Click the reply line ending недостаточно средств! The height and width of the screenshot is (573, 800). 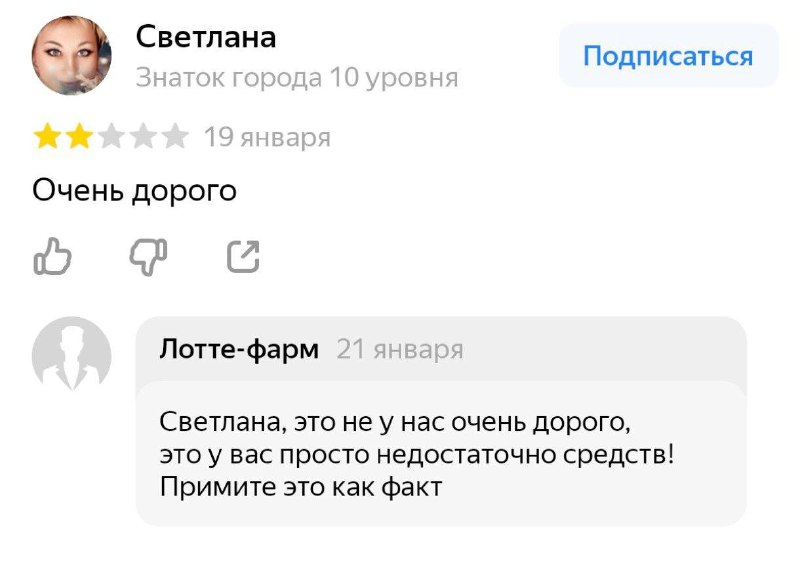417,455
